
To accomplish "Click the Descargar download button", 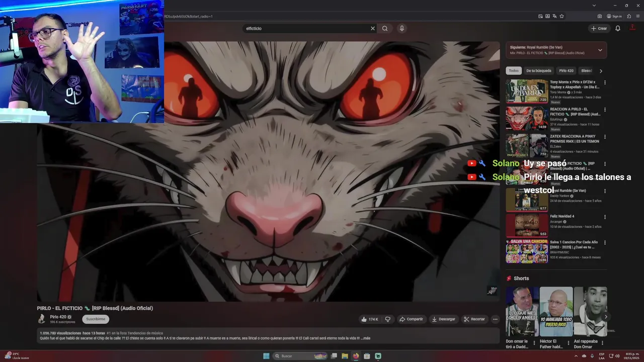I will 443,319.
